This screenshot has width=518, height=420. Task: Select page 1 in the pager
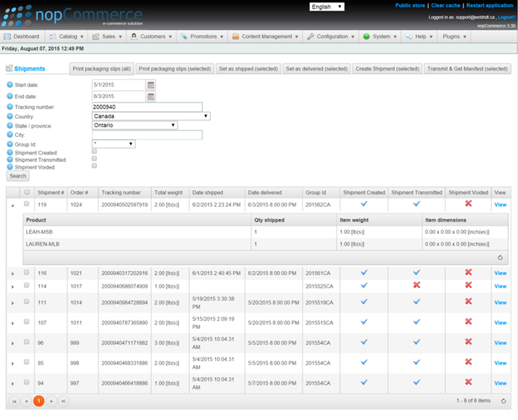(x=39, y=401)
